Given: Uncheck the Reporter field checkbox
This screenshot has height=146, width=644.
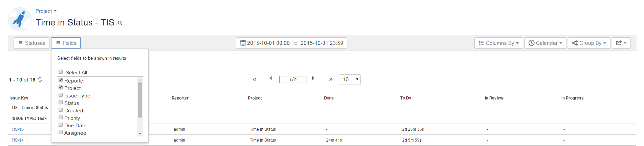Looking at the screenshot, I should [x=61, y=80].
